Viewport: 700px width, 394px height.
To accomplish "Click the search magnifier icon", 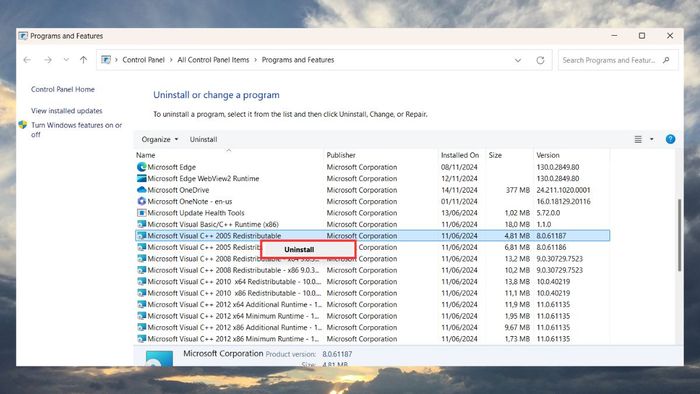I will [666, 60].
